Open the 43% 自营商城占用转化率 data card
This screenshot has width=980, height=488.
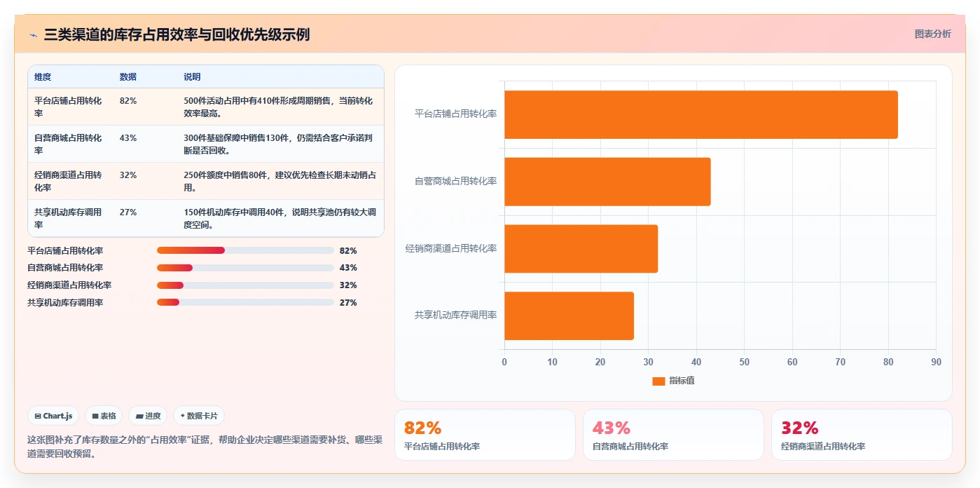pos(673,435)
